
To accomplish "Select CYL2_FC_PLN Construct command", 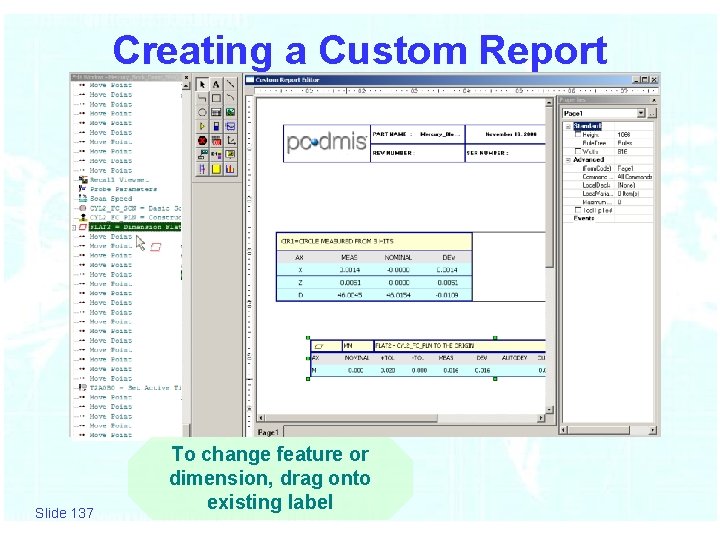I will click(x=135, y=217).
